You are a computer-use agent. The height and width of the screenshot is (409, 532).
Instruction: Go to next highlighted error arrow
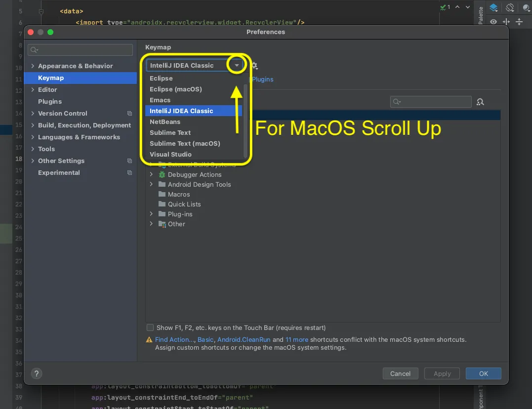click(x=467, y=7)
